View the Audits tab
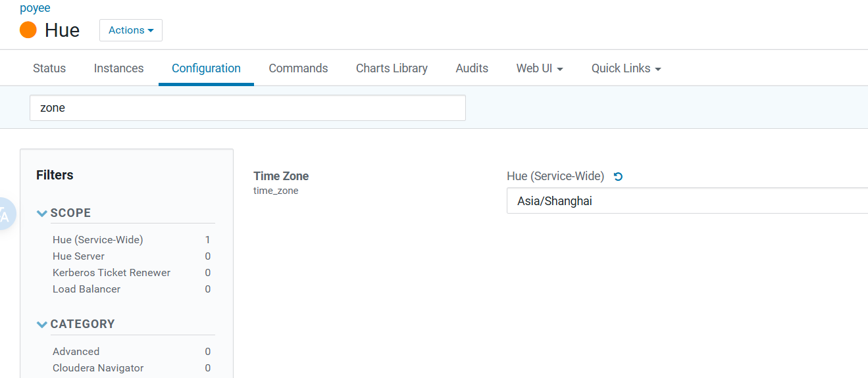This screenshot has width=868, height=378. click(472, 68)
